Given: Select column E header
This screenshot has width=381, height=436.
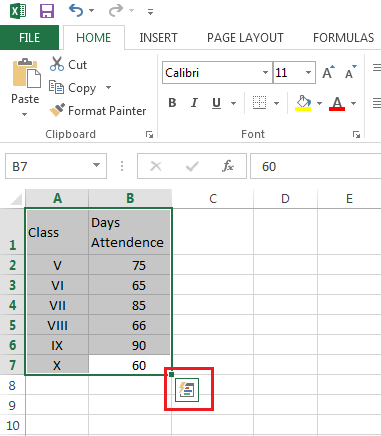Looking at the screenshot, I should pos(349,199).
